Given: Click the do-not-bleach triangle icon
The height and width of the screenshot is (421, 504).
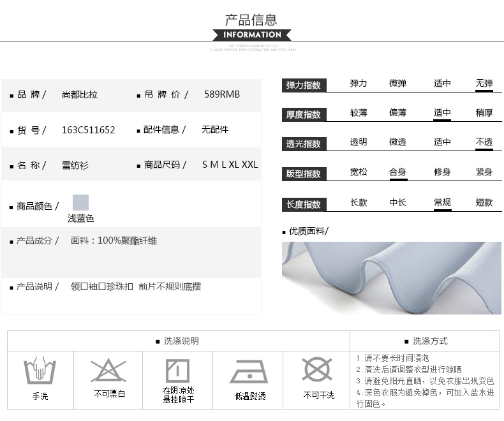Looking at the screenshot, I should [108, 370].
